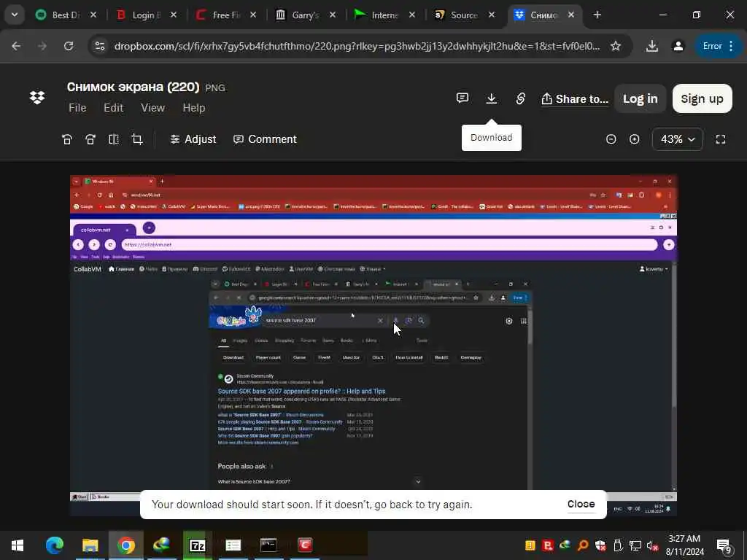Select the Crop tool icon
747x560 pixels.
point(137,139)
